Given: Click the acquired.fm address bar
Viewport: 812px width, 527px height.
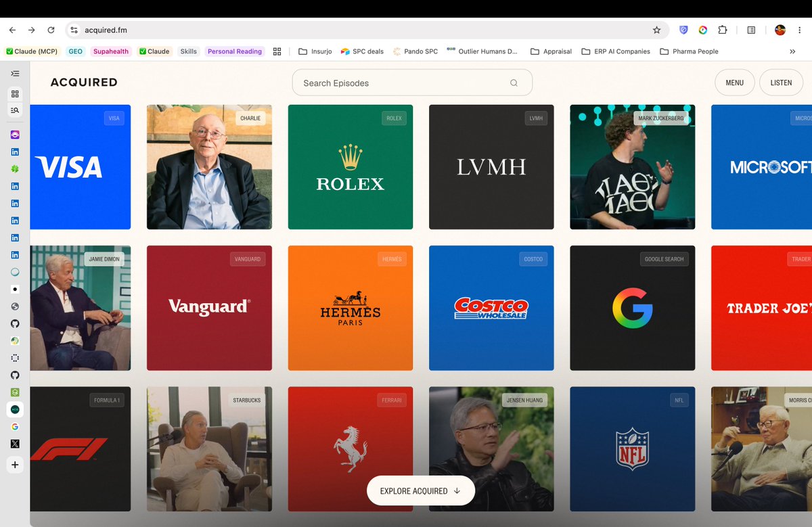Looking at the screenshot, I should 365,30.
